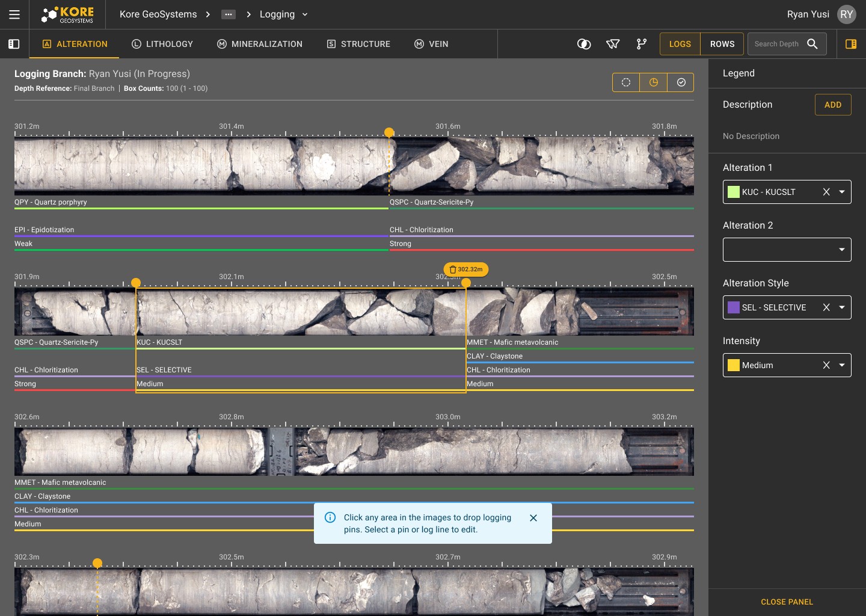Screen dimensions: 866x616
Task: Switch view to Rows
Action: [x=722, y=44]
